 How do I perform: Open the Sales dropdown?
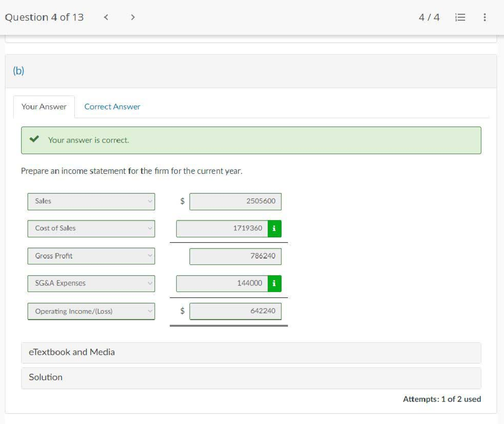(x=91, y=201)
